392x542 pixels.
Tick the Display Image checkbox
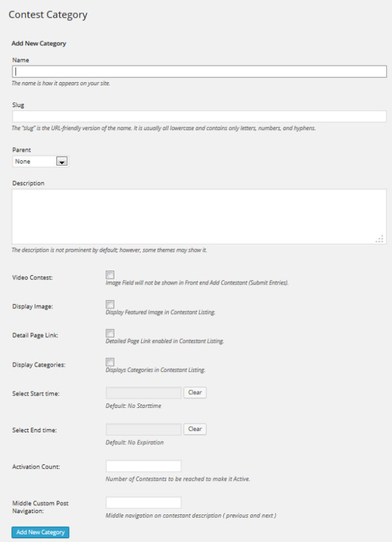110,305
